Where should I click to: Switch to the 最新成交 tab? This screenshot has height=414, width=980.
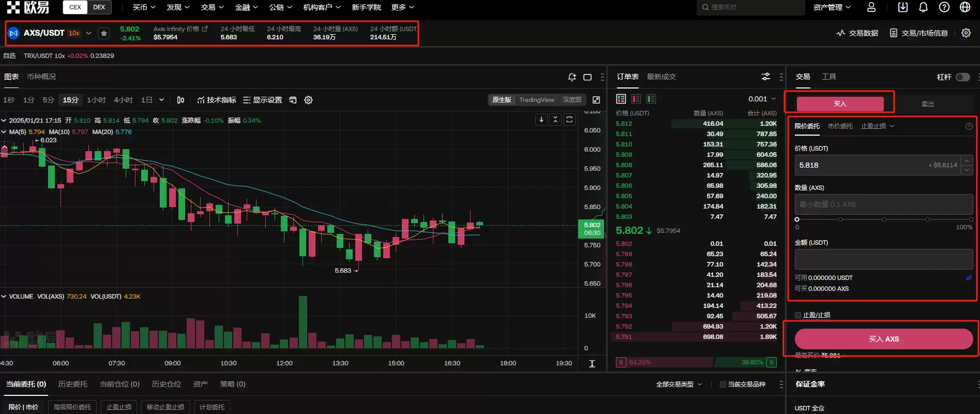click(x=661, y=77)
